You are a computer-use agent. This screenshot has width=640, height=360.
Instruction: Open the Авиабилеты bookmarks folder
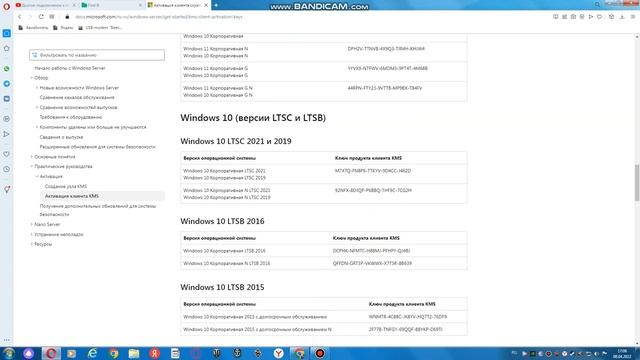coord(33,28)
